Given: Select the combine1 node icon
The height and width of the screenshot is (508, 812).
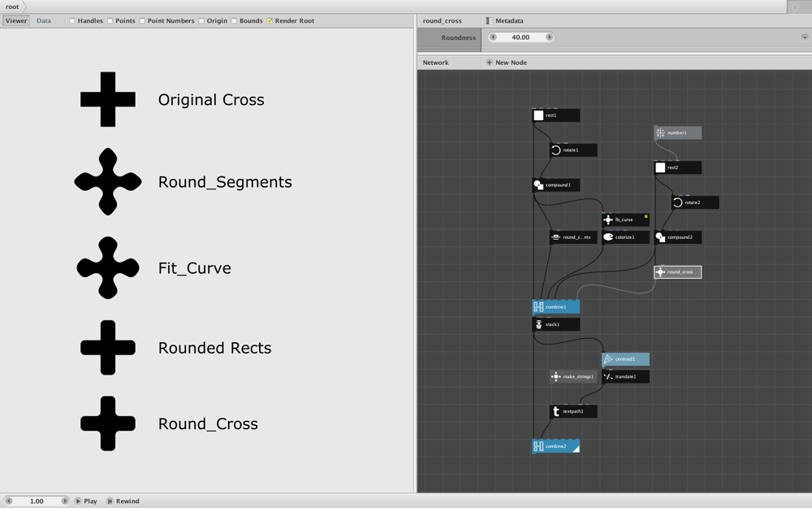Looking at the screenshot, I should (538, 307).
